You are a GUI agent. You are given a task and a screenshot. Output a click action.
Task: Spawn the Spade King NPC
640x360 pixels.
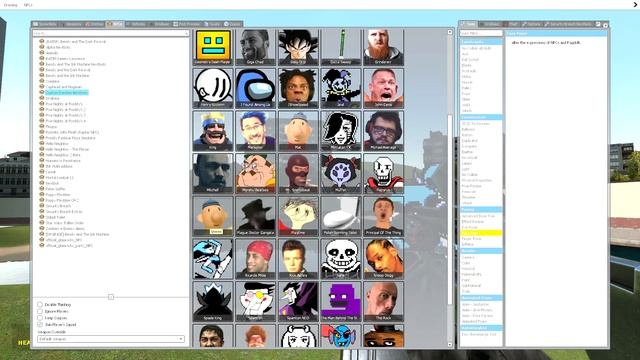click(x=213, y=301)
